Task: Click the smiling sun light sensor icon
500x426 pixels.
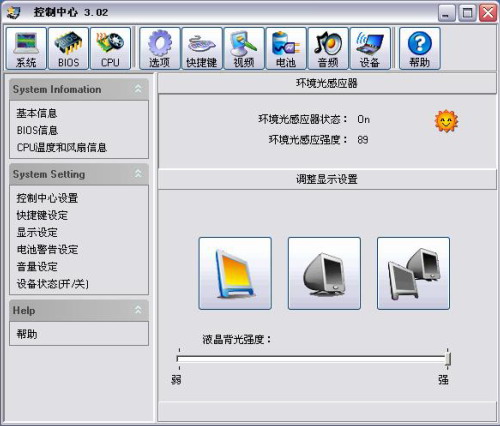Action: pos(446,121)
